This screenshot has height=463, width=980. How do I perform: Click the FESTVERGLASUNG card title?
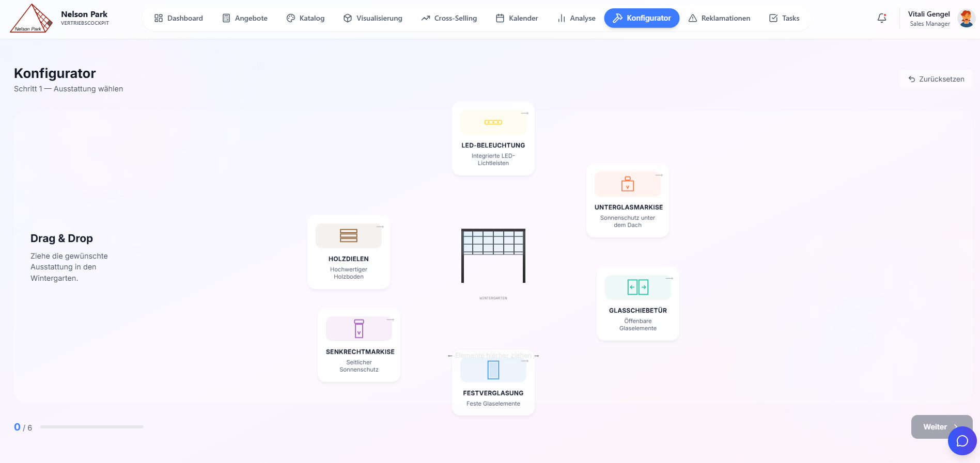pyautogui.click(x=493, y=393)
